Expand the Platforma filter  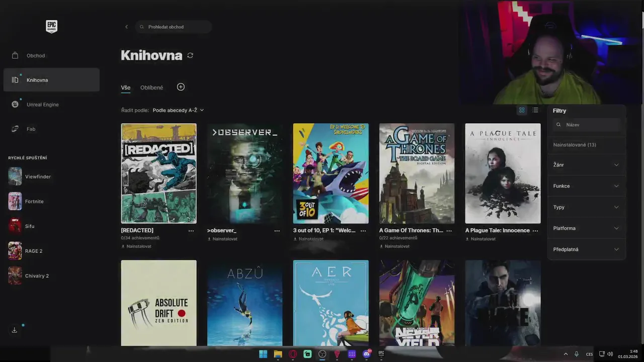point(586,228)
